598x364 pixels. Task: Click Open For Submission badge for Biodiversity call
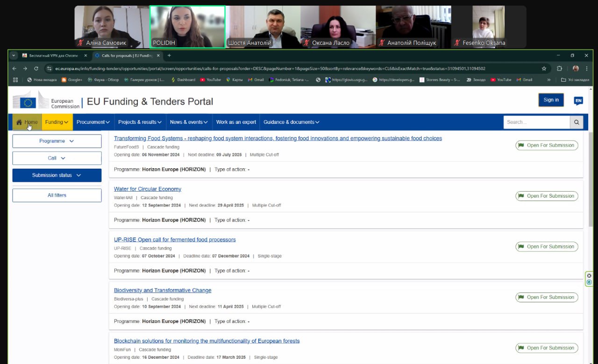coord(547,297)
